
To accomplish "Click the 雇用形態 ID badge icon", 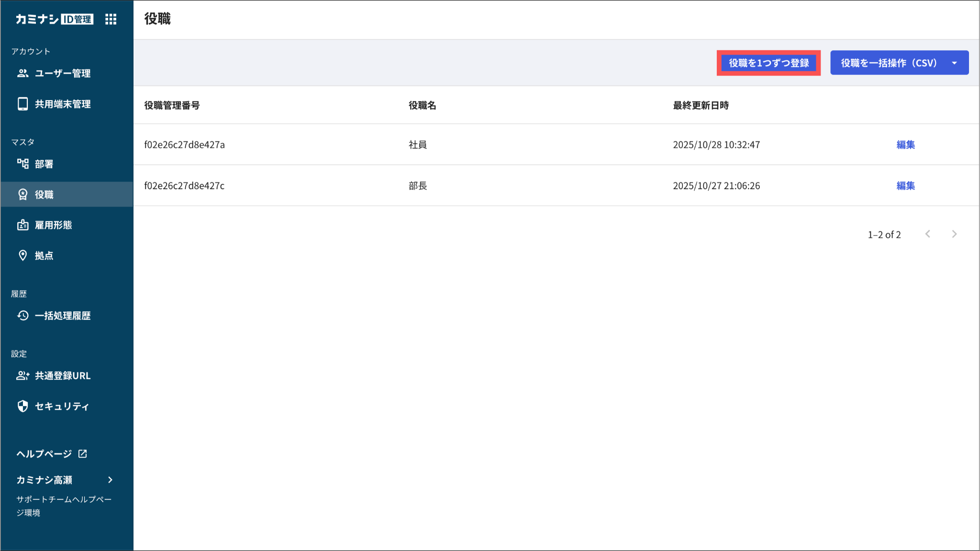I will (22, 225).
